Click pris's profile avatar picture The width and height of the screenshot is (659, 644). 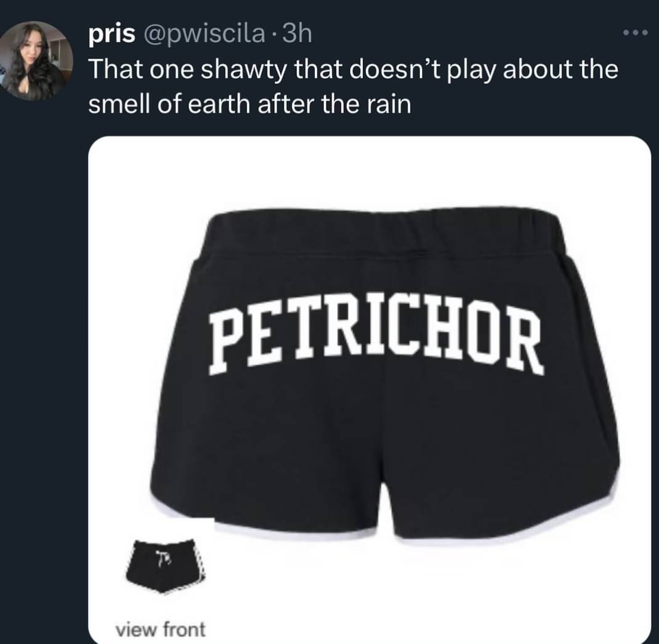(36, 61)
